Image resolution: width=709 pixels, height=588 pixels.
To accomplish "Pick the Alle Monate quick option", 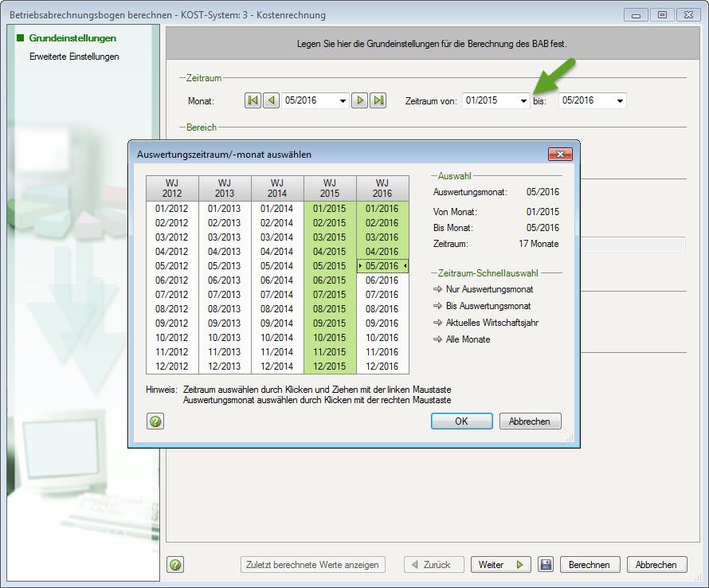I will point(468,339).
